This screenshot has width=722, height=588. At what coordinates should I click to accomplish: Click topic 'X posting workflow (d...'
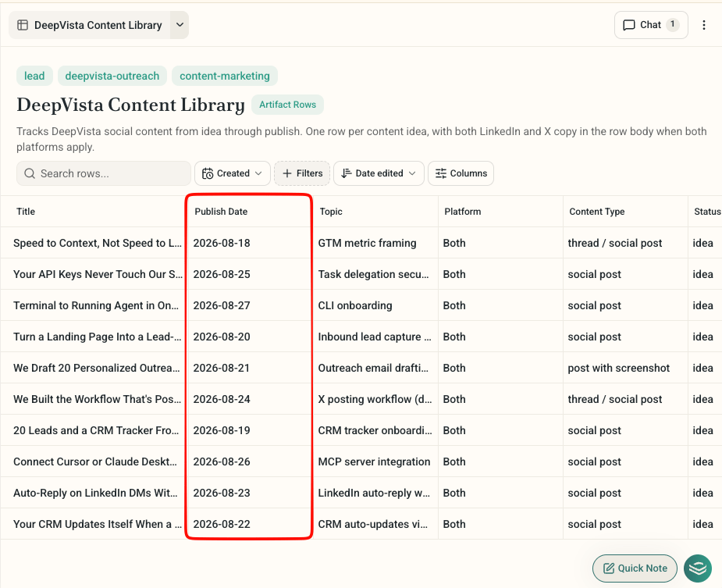(375, 399)
